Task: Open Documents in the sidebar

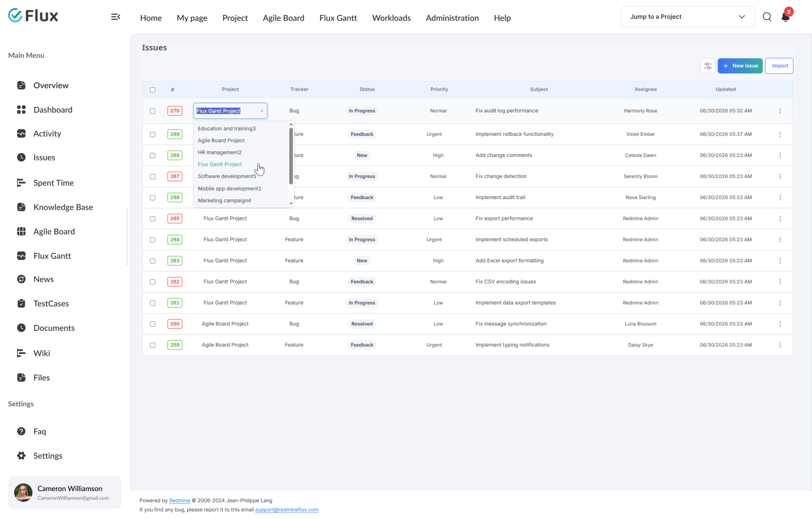Action: (54, 328)
